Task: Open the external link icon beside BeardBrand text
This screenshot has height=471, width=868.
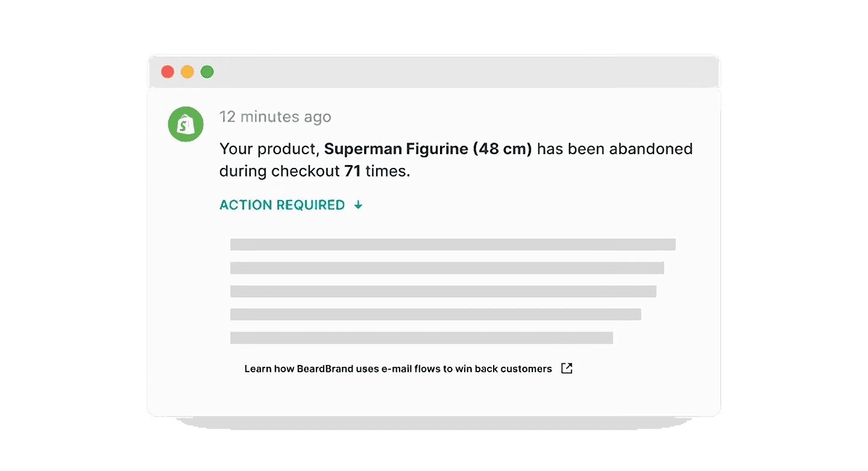Action: point(567,368)
